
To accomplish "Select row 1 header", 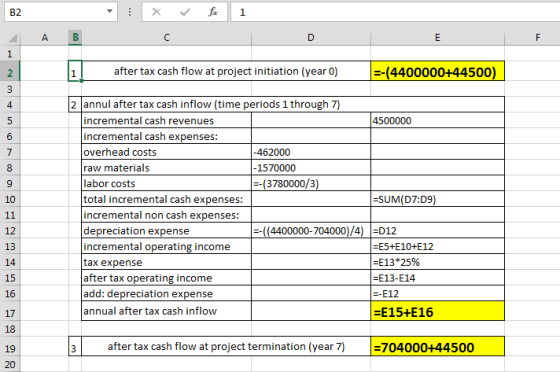I will tap(10, 54).
